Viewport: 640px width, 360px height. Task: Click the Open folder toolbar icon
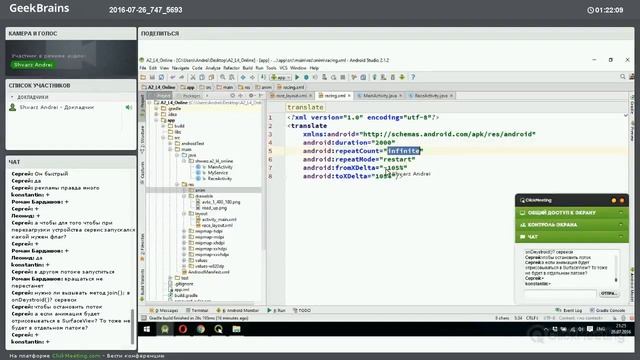(x=143, y=77)
